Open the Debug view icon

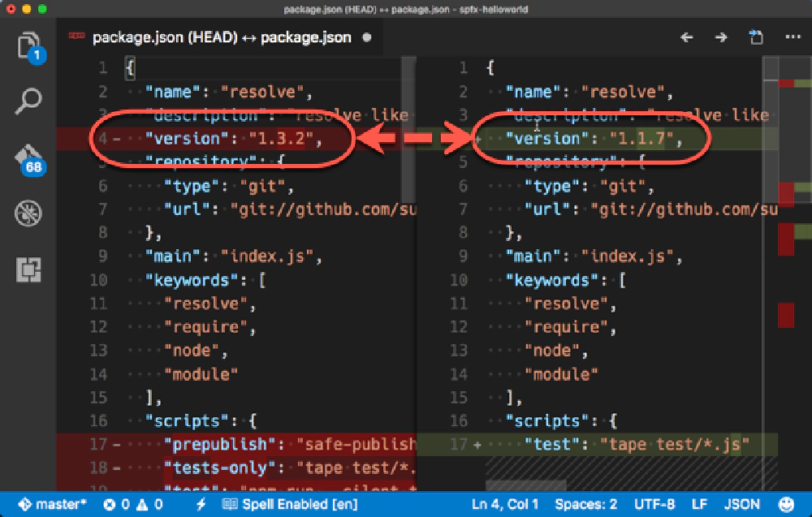(28, 213)
